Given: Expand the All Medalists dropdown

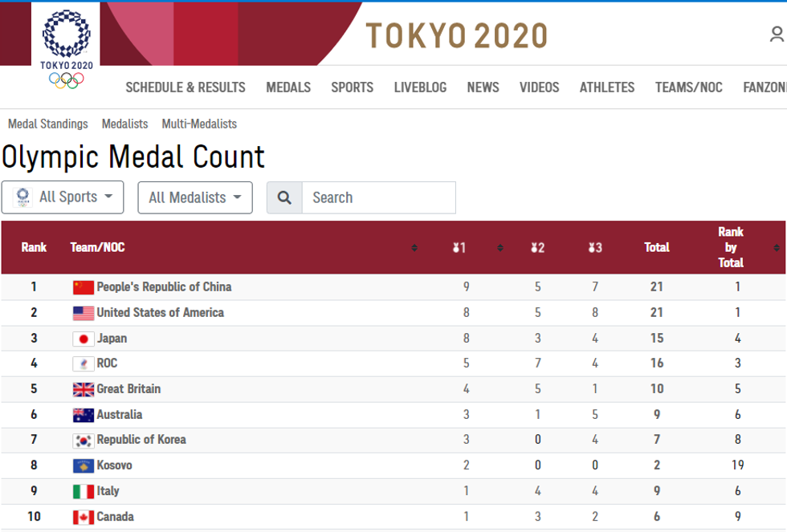Looking at the screenshot, I should point(195,197).
